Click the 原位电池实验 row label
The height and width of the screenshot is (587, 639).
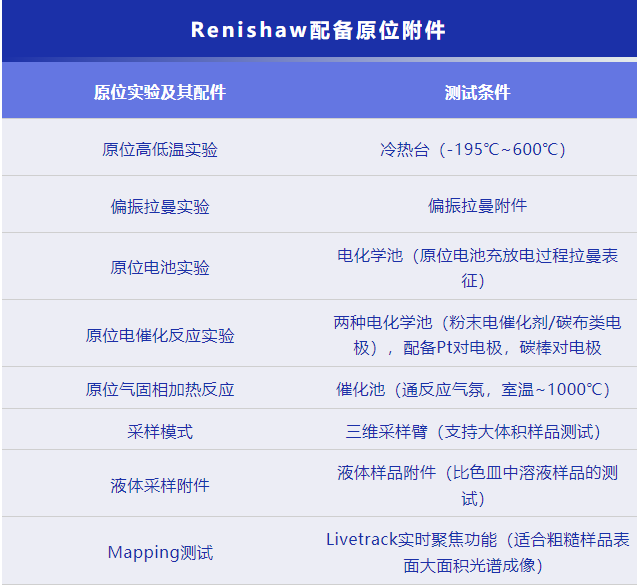click(x=160, y=267)
